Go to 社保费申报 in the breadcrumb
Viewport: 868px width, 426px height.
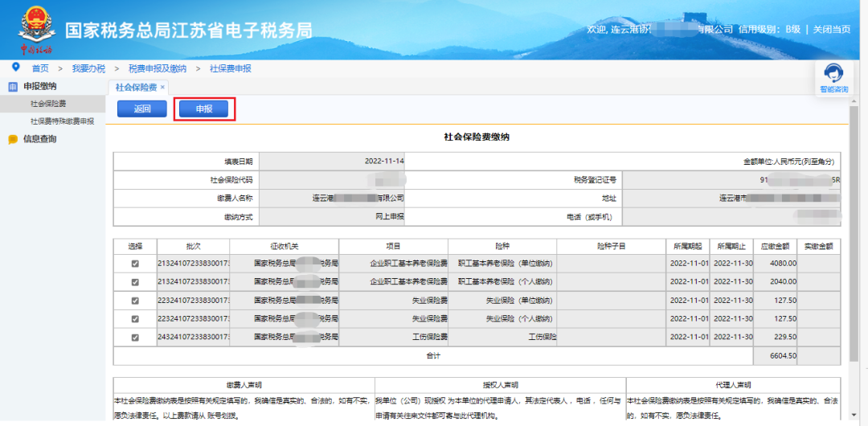tap(231, 68)
